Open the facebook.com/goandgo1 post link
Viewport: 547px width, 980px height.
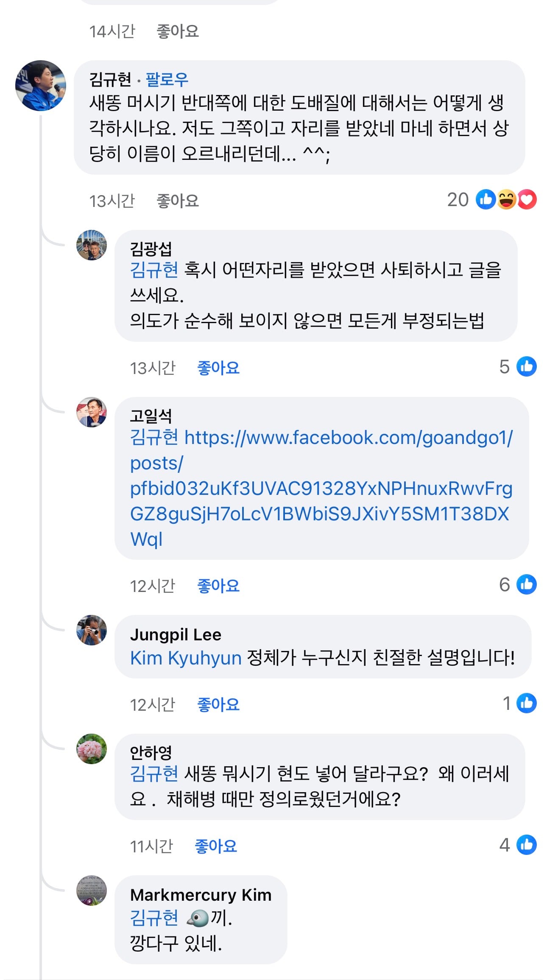click(321, 489)
